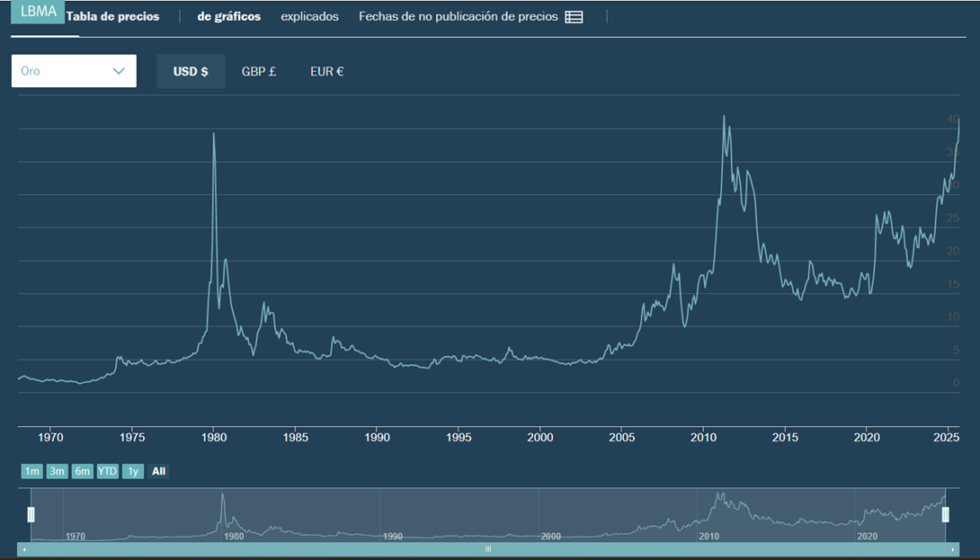Image resolution: width=980 pixels, height=560 pixels.
Task: Click the chevron arrow in Oro selector
Action: pos(119,71)
